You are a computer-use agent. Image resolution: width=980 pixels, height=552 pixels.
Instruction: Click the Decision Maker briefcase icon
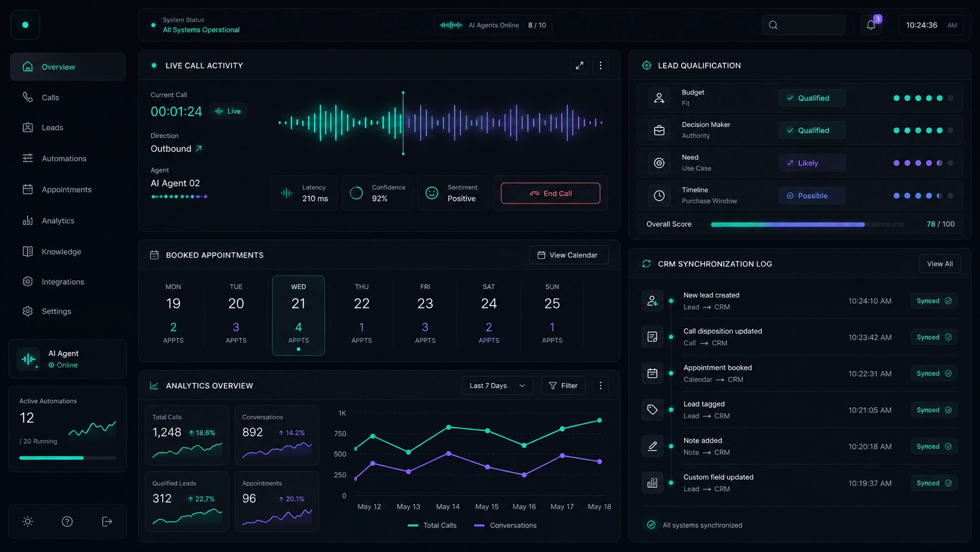point(659,130)
